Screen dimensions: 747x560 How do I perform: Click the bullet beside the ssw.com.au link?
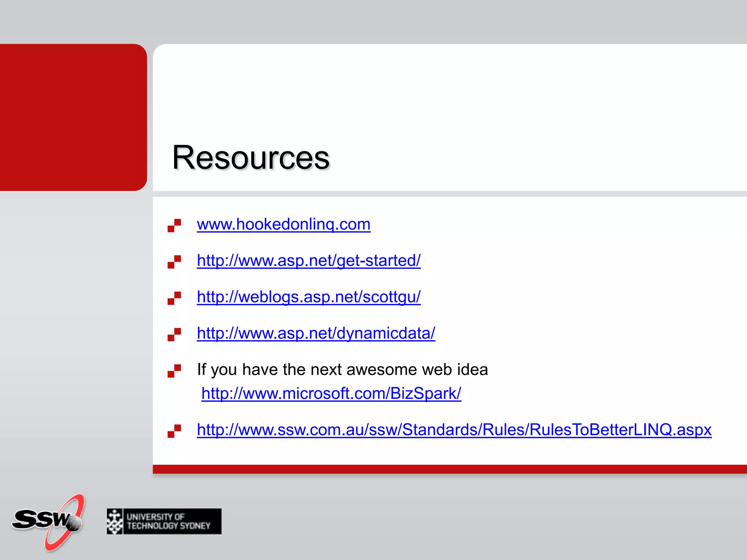click(174, 431)
